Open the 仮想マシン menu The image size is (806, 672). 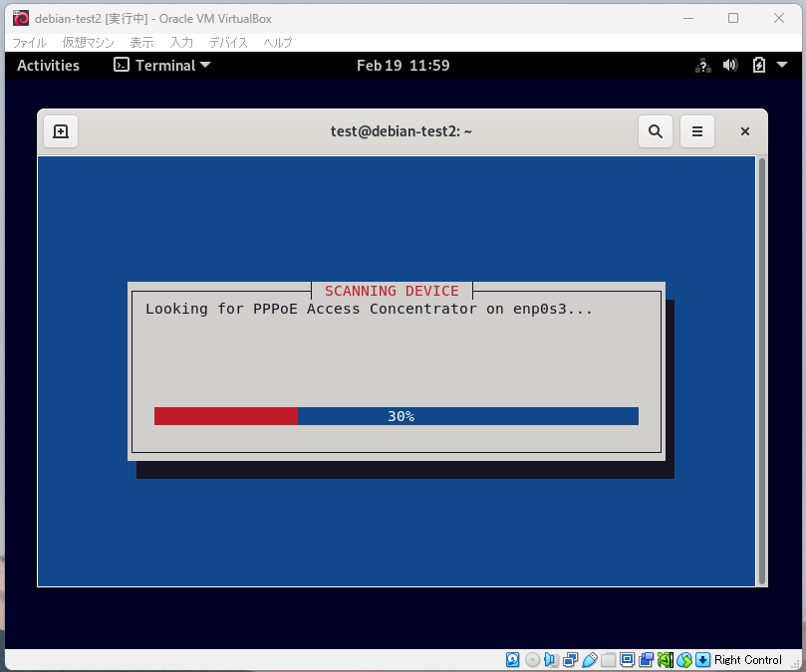[88, 43]
